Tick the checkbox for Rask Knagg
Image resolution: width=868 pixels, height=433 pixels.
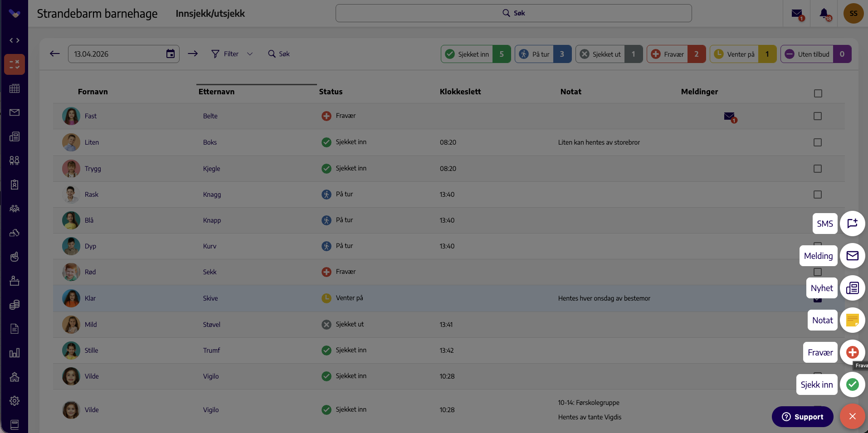pos(818,195)
